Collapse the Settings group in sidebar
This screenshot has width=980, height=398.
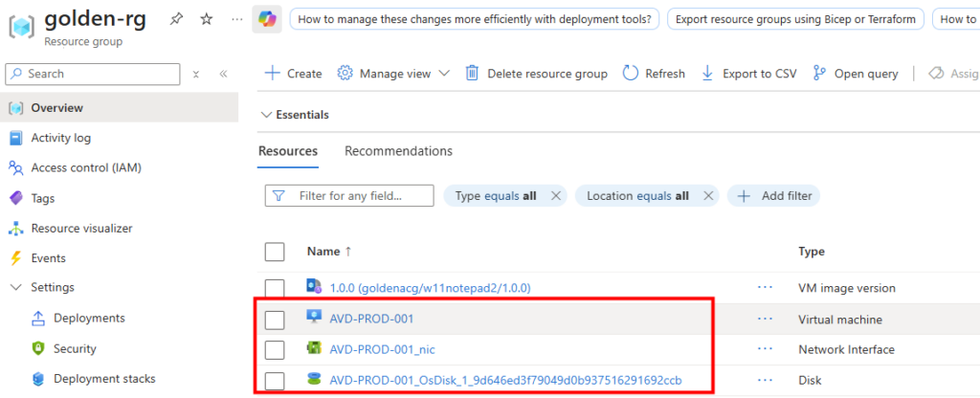coord(15,287)
